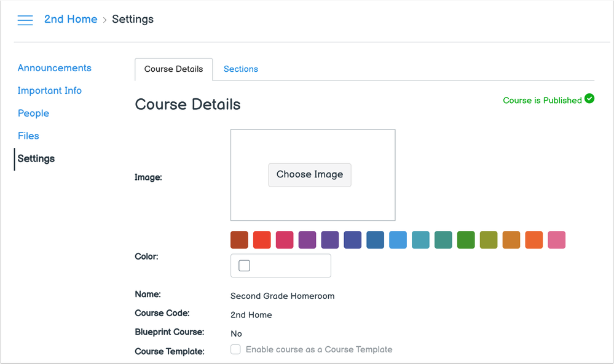Pick the bright green color swatch
This screenshot has width=614, height=364.
pyautogui.click(x=466, y=239)
